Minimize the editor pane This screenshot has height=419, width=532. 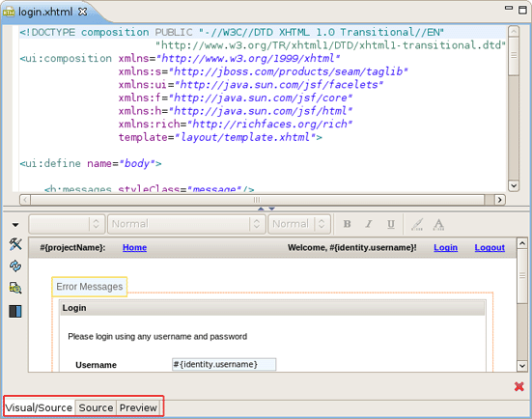[x=509, y=8]
